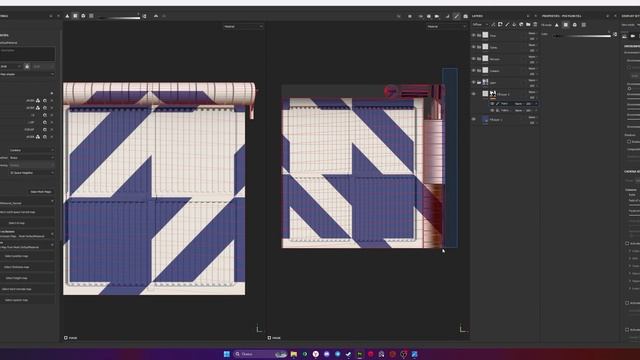The height and width of the screenshot is (360, 640).
Task: Click the first icon under Display Settings header
Action: coord(624,36)
